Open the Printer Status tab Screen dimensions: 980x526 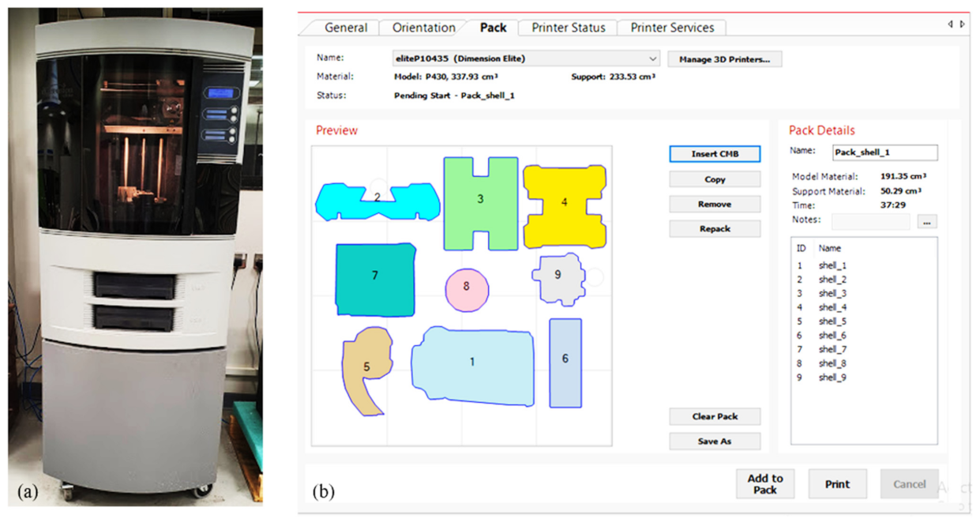(568, 28)
